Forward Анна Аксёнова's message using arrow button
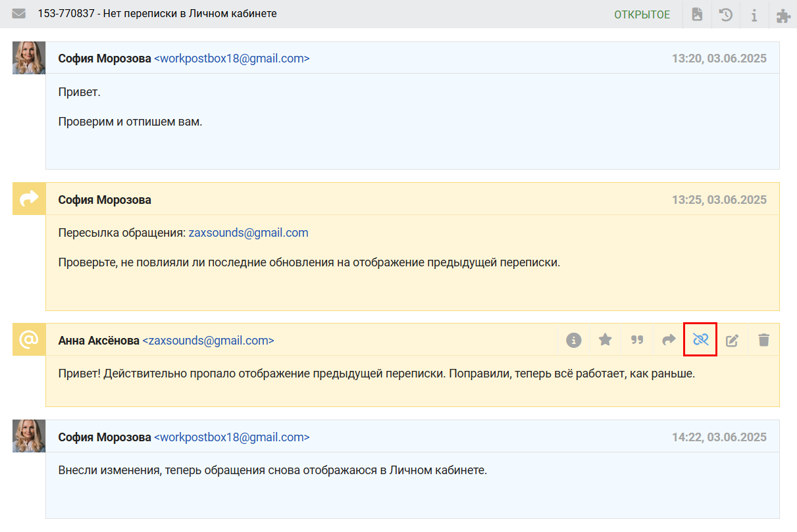This screenshot has width=797, height=532. (669, 340)
